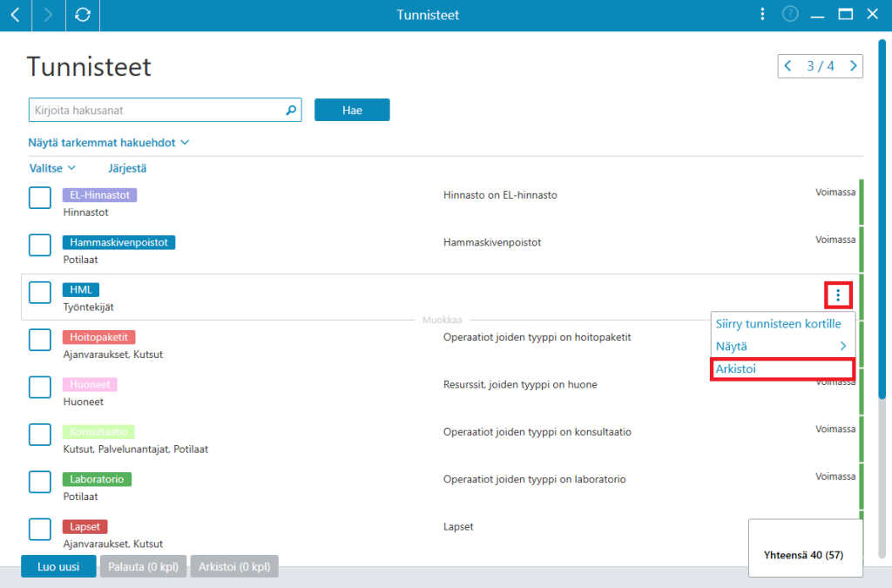This screenshot has width=892, height=588.
Task: Open the title bar three-dot menu
Action: point(762,14)
